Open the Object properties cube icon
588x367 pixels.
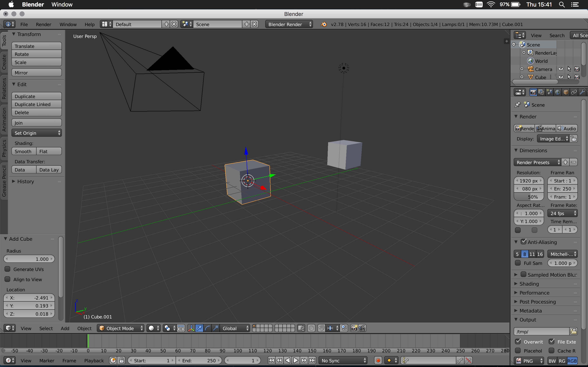(x=566, y=92)
